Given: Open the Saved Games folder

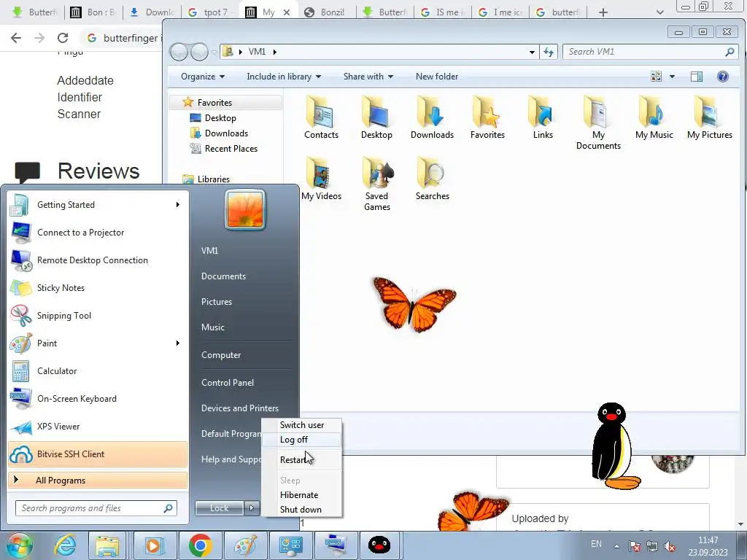Looking at the screenshot, I should pyautogui.click(x=377, y=184).
